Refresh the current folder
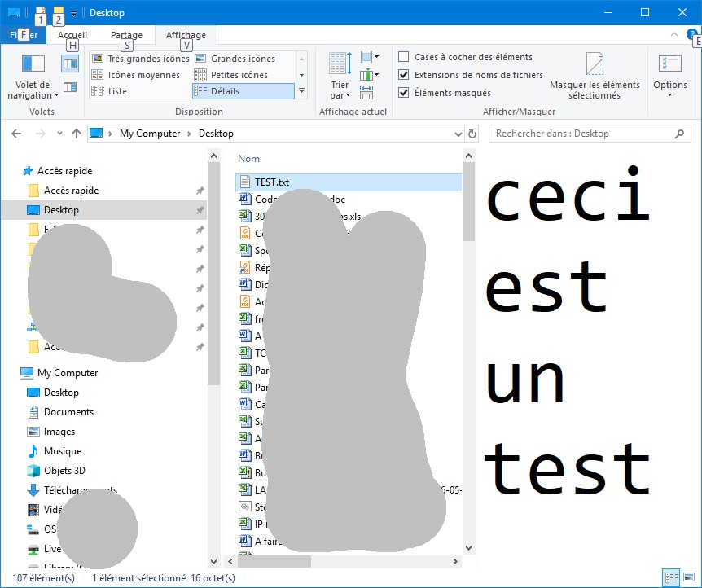The width and height of the screenshot is (702, 588). (x=472, y=134)
